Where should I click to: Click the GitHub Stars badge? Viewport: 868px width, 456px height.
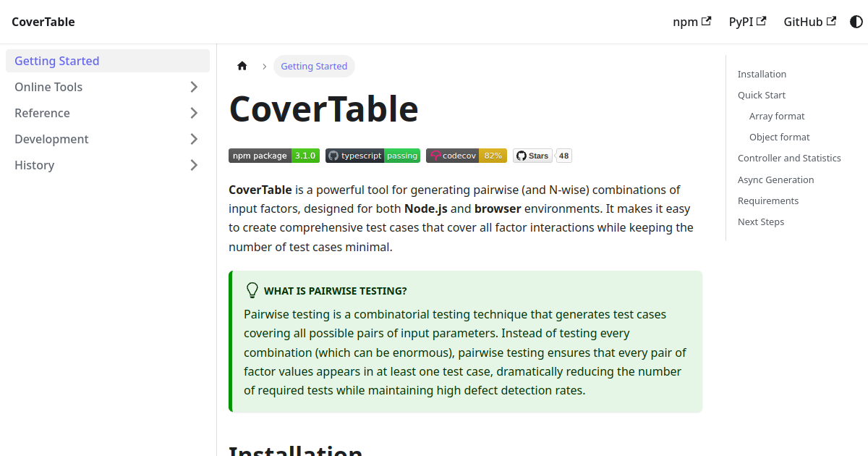pyautogui.click(x=533, y=156)
